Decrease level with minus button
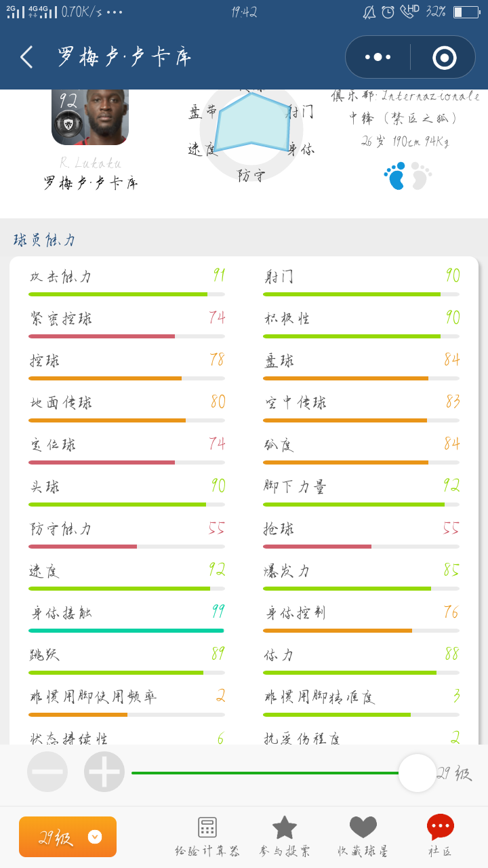This screenshot has height=868, width=488. pos(47,772)
